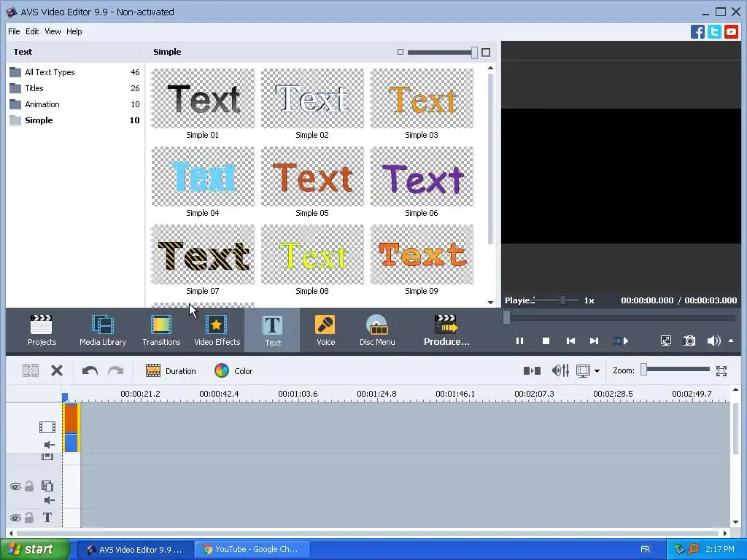Redo the last action
Image resolution: width=747 pixels, height=560 pixels.
115,370
